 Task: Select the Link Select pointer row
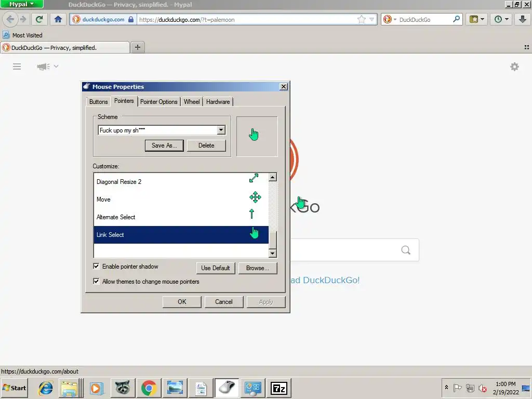tap(181, 235)
